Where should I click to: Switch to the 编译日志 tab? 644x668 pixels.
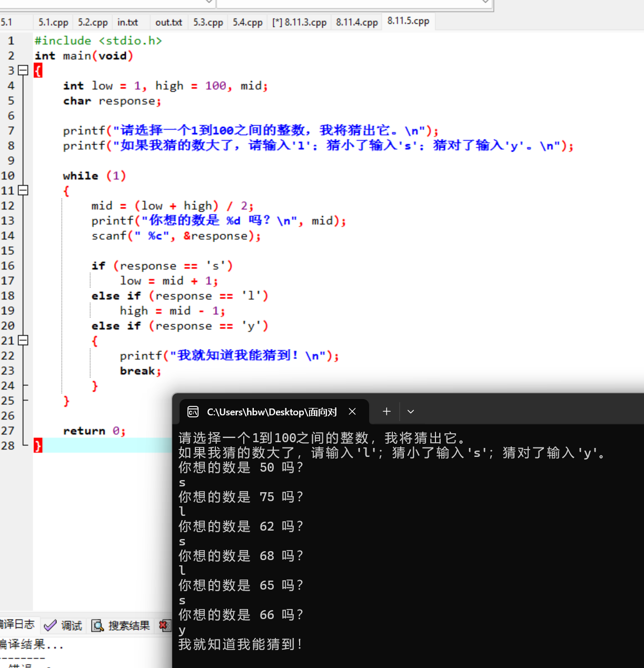point(17,625)
